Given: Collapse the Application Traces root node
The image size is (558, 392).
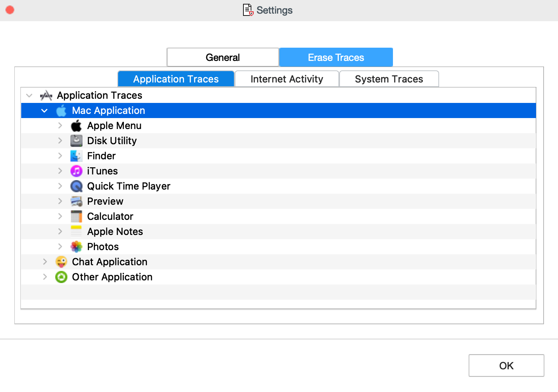Looking at the screenshot, I should pos(29,95).
